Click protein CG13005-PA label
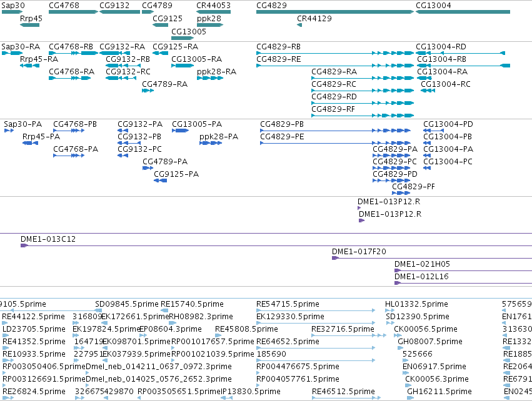Viewport: 532px width, 401px height. tap(197, 124)
